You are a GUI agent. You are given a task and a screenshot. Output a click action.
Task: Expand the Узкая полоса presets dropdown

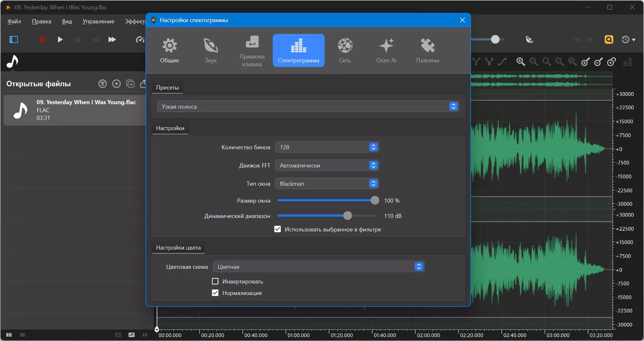point(308,107)
